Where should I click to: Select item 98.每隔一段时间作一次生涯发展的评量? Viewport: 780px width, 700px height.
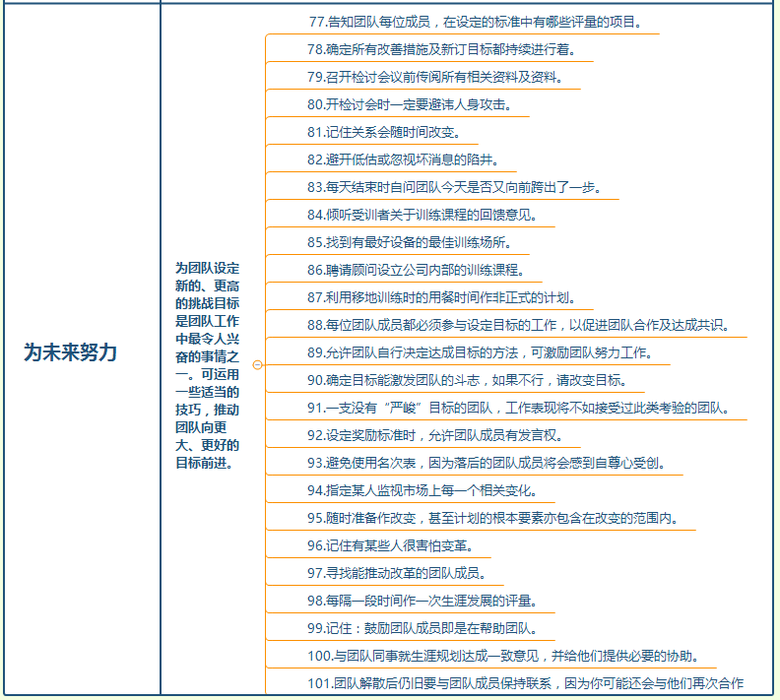coord(422,602)
